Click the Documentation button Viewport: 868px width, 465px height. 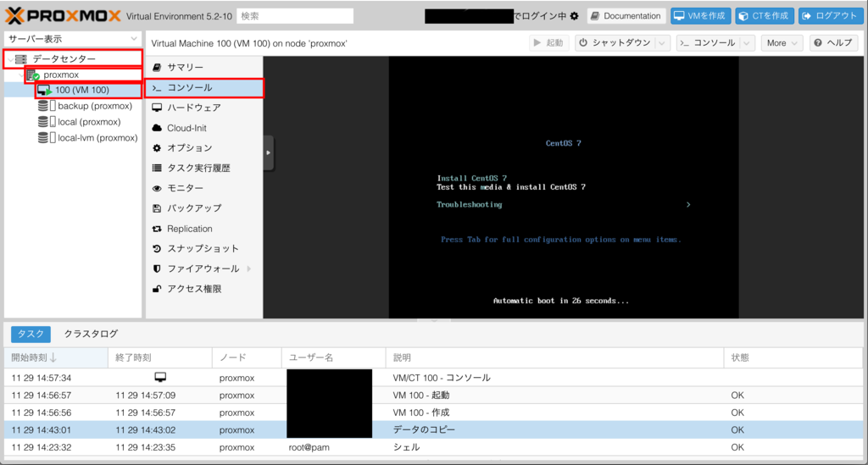tap(626, 16)
